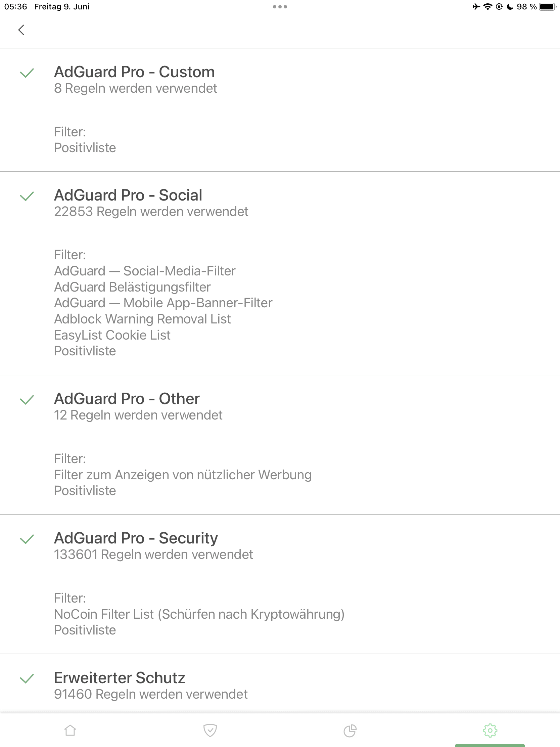Select the AdGuard Pro - Custom heading
The image size is (560, 747).
click(x=134, y=72)
